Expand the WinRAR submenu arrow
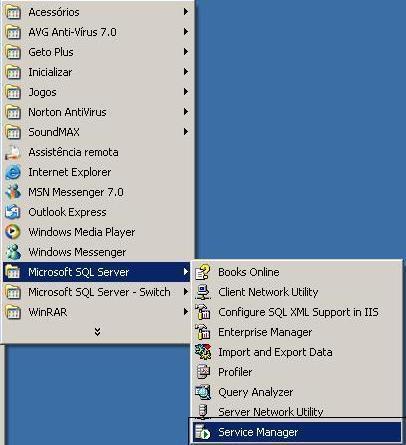The image size is (406, 445). 186,312
